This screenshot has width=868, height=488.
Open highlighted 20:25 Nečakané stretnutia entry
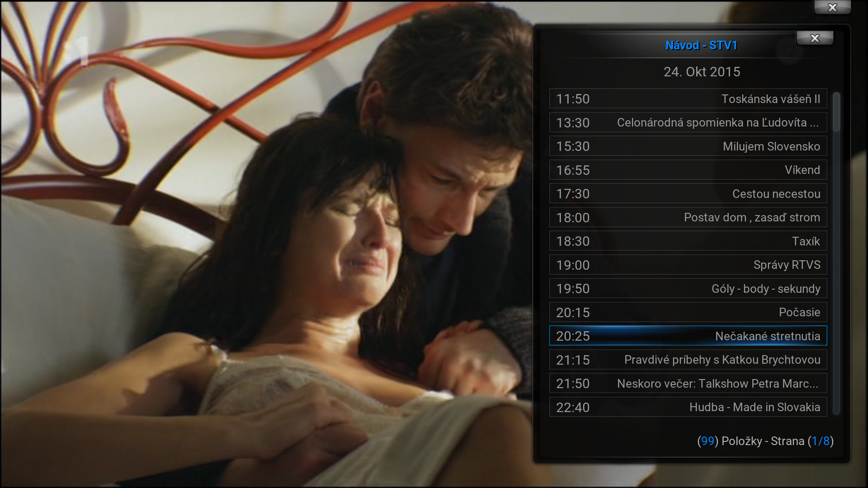pos(688,336)
